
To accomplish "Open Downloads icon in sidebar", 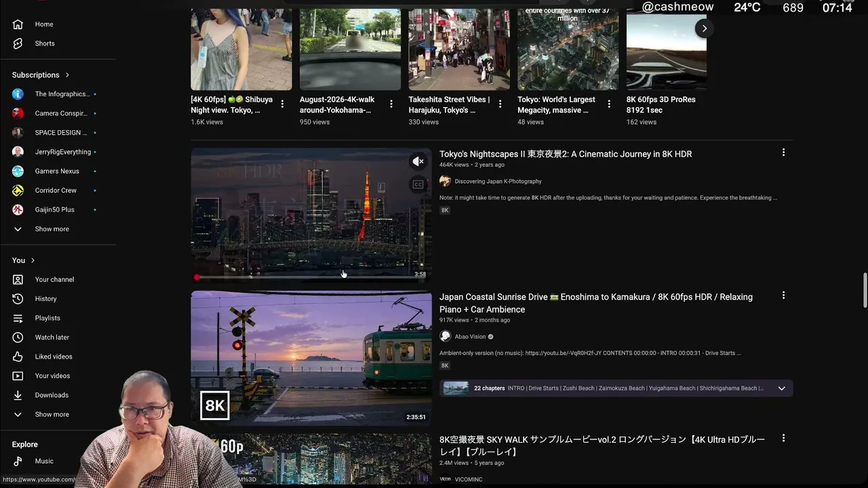I will tap(18, 395).
